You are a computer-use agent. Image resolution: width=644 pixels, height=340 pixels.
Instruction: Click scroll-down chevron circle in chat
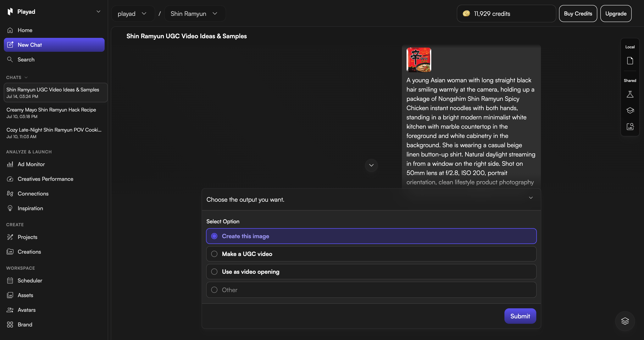[371, 165]
